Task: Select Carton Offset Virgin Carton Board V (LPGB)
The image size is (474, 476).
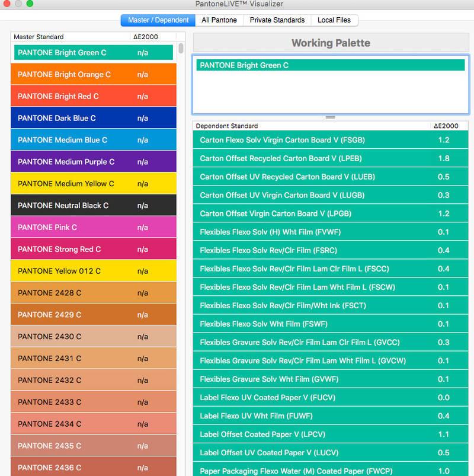Action: click(331, 213)
